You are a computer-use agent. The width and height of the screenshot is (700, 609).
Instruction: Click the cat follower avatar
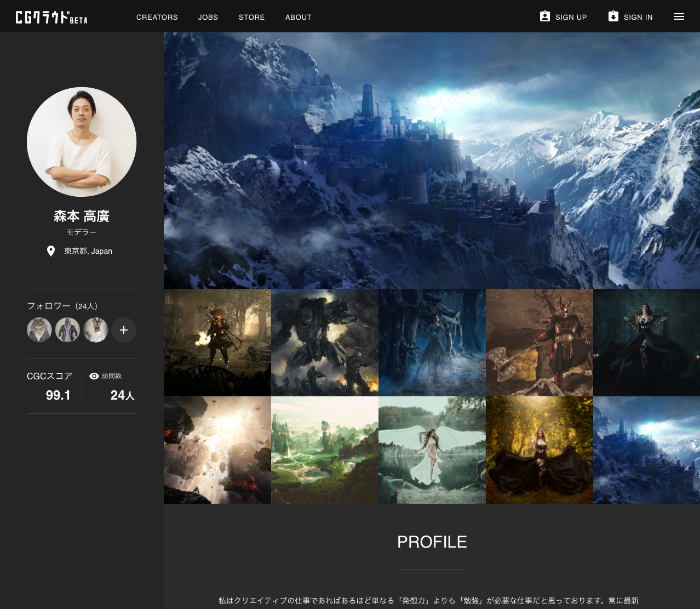click(x=39, y=330)
